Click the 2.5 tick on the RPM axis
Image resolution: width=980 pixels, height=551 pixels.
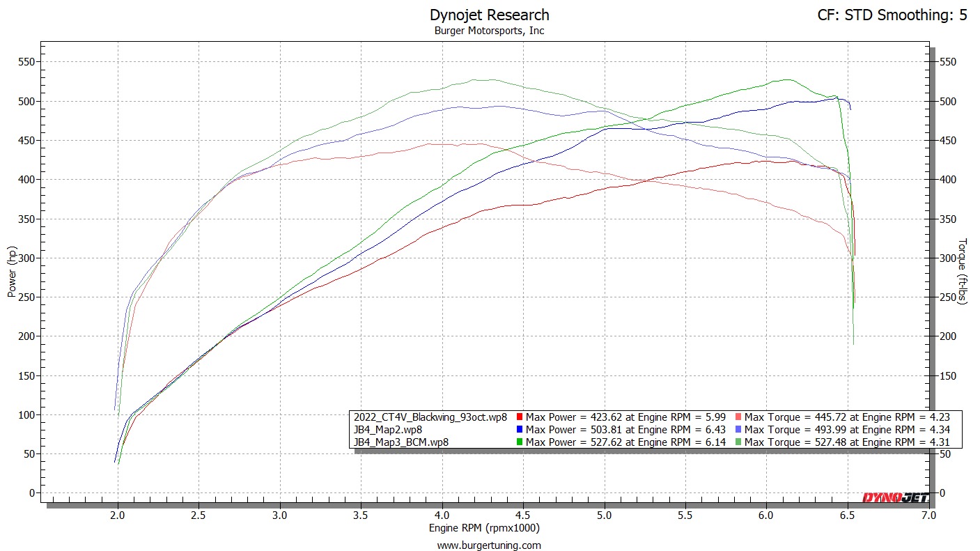click(x=199, y=515)
